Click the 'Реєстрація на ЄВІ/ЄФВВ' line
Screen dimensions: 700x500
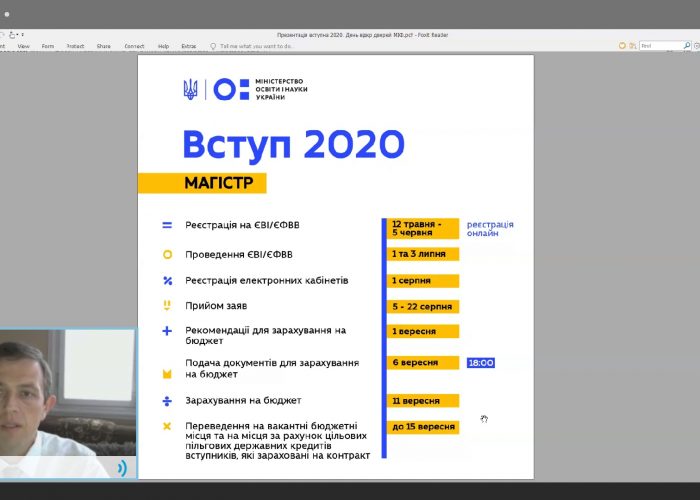pyautogui.click(x=242, y=225)
